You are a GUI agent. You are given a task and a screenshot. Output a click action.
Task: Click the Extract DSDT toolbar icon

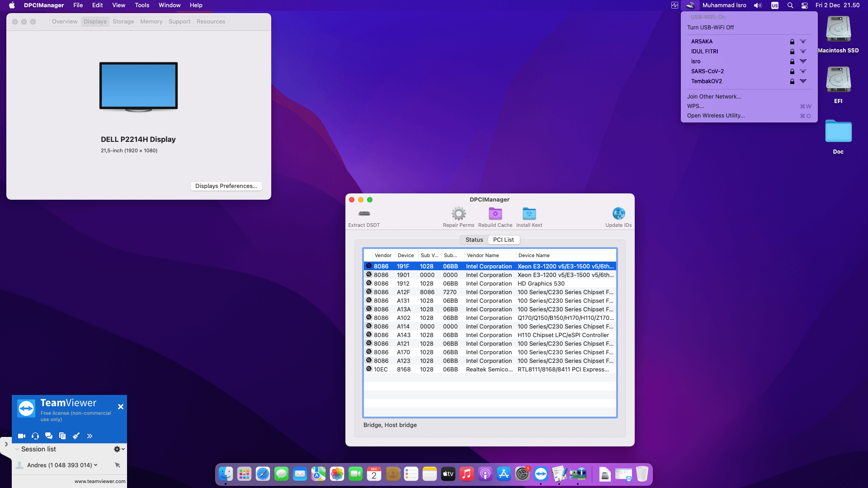point(364,214)
